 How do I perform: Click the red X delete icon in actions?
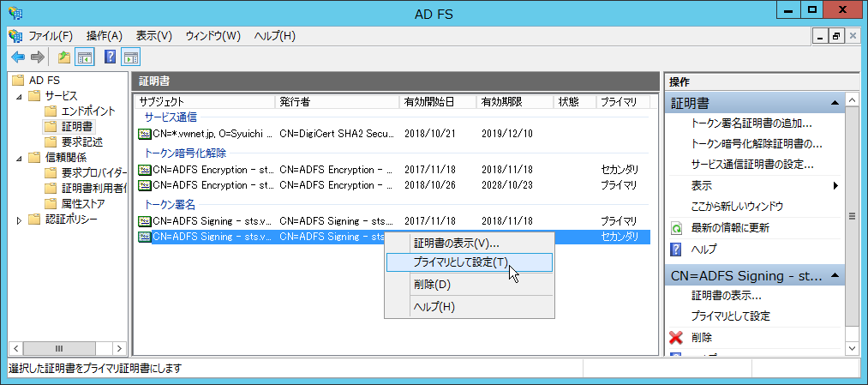pos(676,337)
